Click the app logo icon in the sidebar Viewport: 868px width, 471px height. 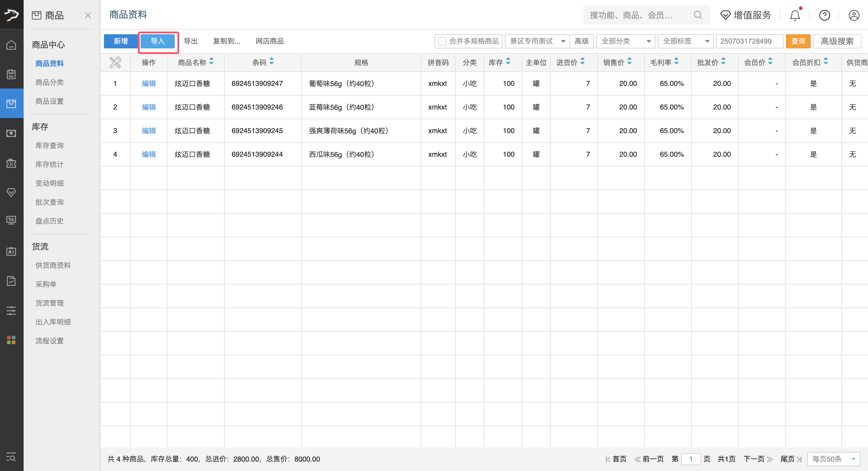[12, 14]
